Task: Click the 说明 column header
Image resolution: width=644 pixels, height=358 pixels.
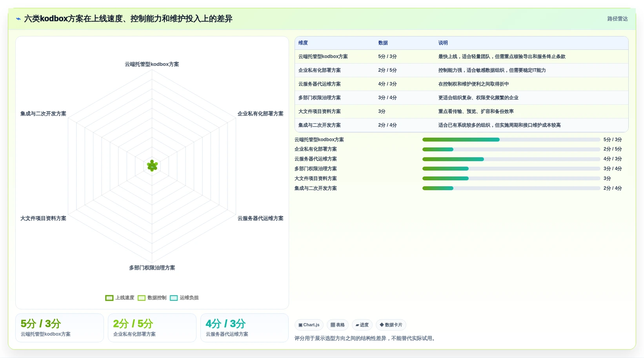Action: [443, 43]
